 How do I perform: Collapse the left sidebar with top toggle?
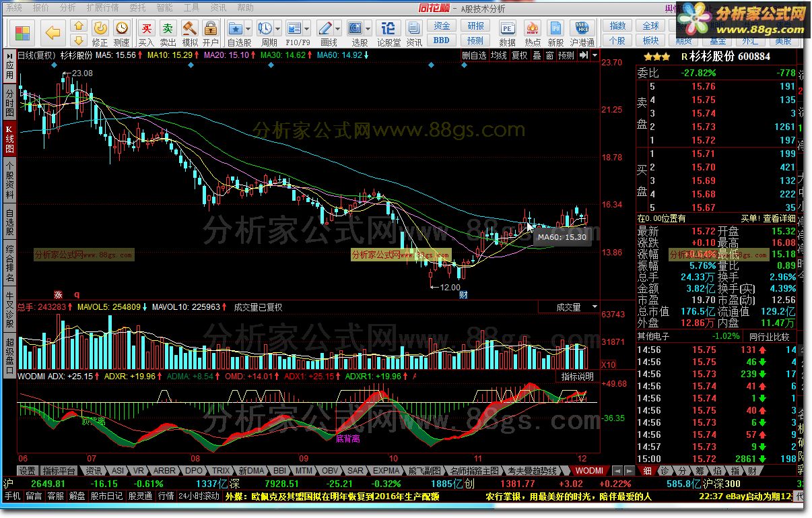[x=9, y=55]
